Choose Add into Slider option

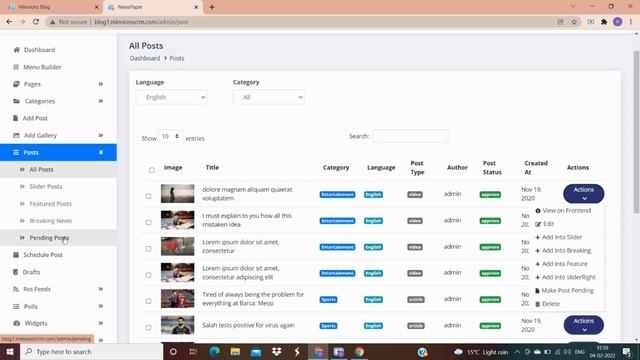coord(558,237)
